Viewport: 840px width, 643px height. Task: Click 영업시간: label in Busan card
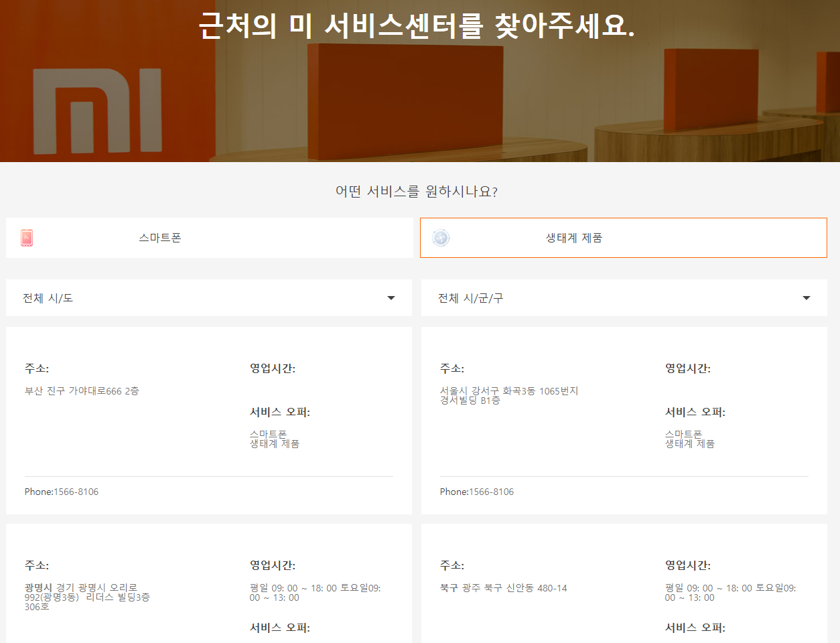tap(273, 368)
